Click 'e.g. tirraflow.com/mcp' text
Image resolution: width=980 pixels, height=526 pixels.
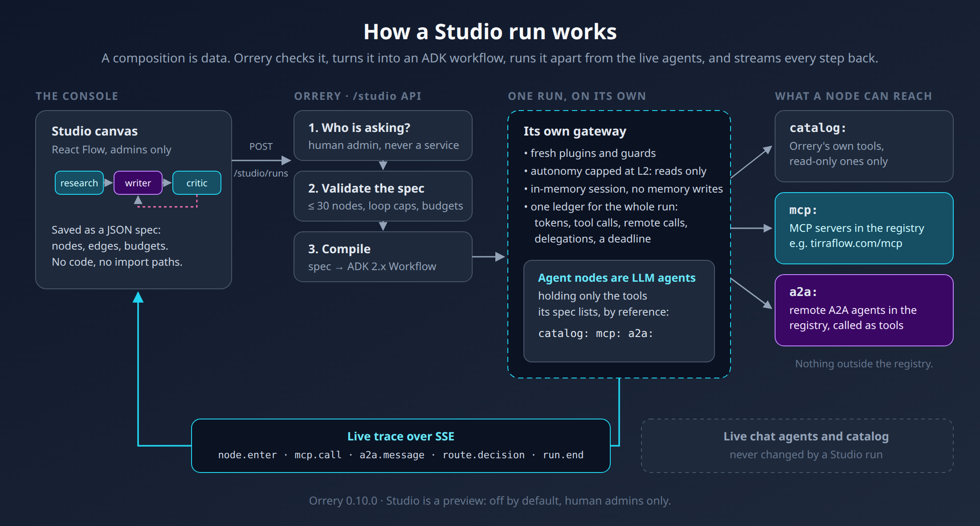point(846,243)
